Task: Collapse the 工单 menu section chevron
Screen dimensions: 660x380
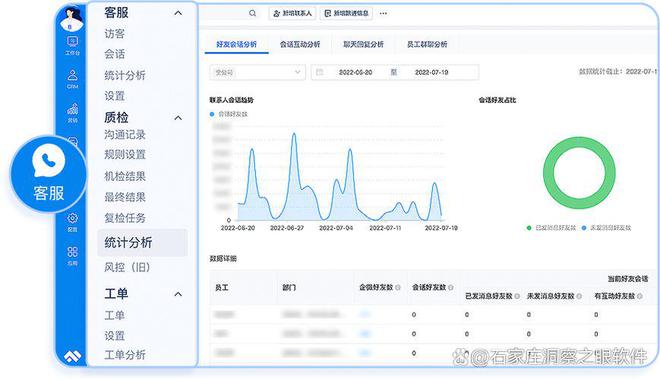Action: 178,294
